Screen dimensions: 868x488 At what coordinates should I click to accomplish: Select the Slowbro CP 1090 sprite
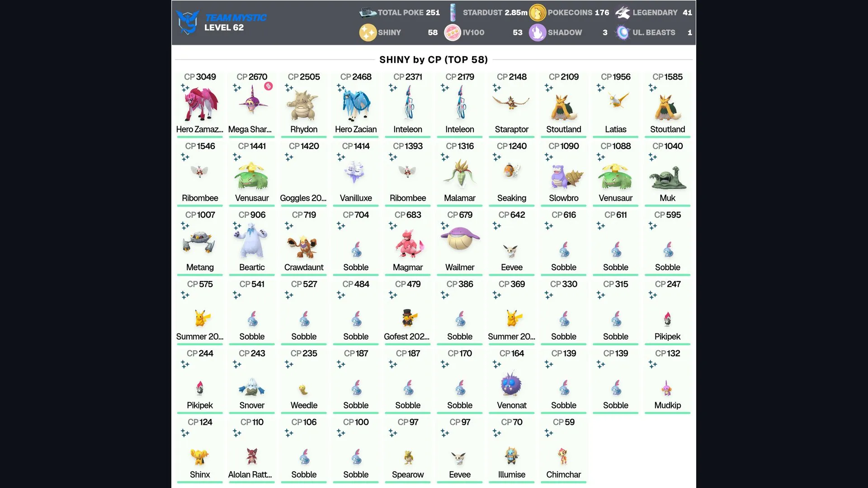click(x=567, y=176)
